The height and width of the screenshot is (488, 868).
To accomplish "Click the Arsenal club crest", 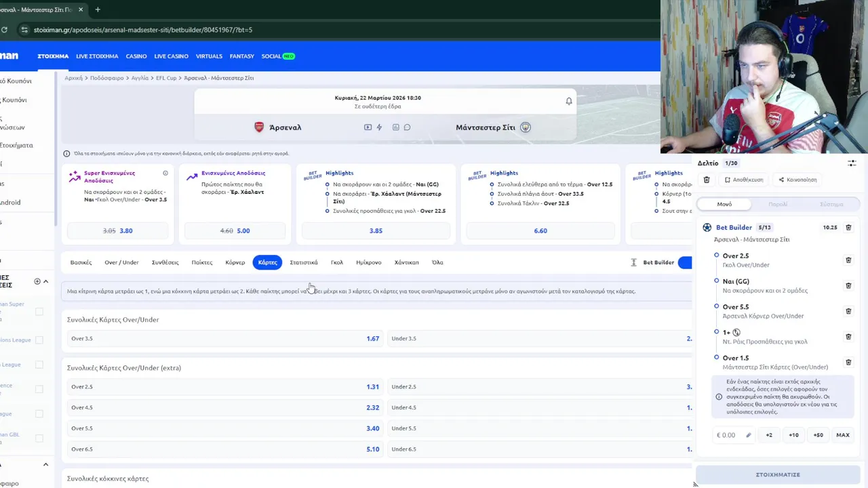I will (259, 127).
